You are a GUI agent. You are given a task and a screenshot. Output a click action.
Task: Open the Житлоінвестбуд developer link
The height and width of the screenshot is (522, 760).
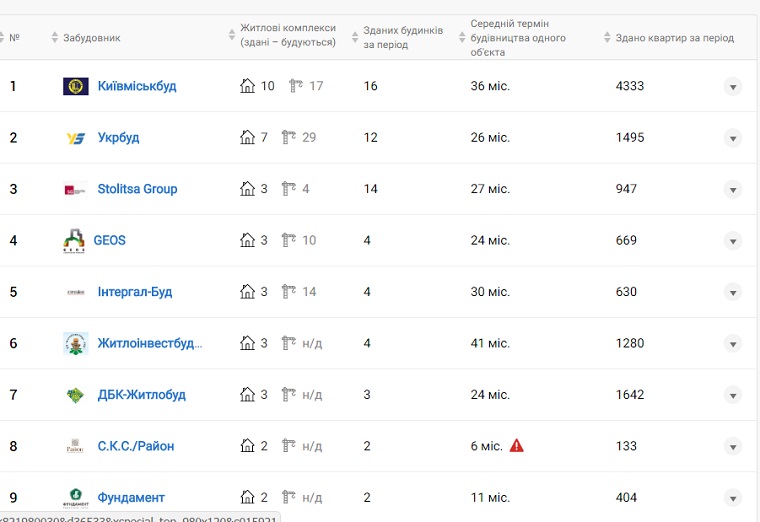pos(150,343)
